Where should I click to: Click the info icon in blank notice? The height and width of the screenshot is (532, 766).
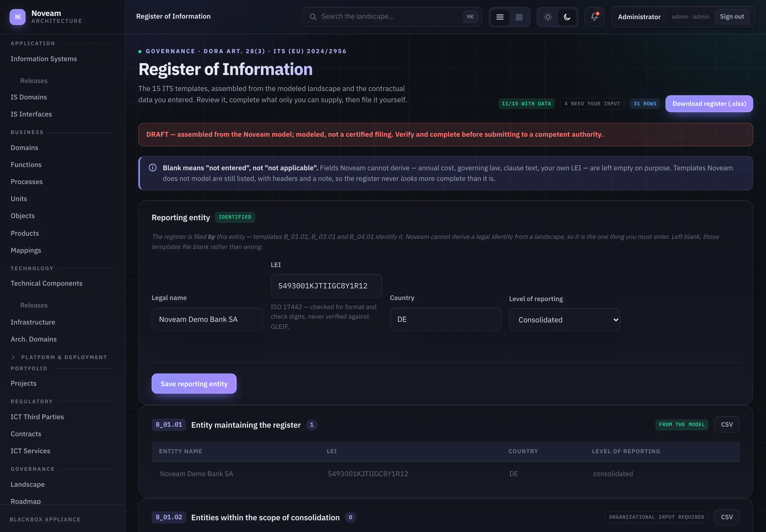(153, 168)
